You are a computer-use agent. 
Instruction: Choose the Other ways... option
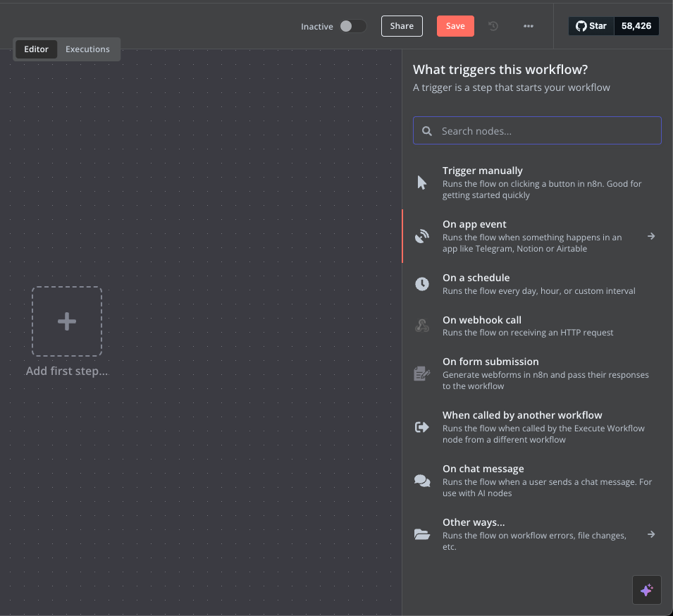click(x=537, y=534)
